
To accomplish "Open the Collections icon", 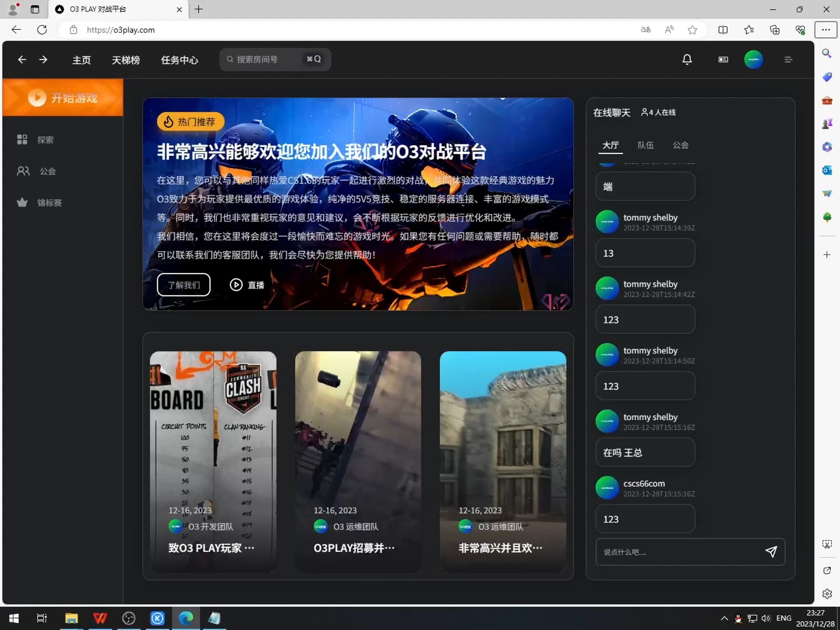I will pos(774,30).
